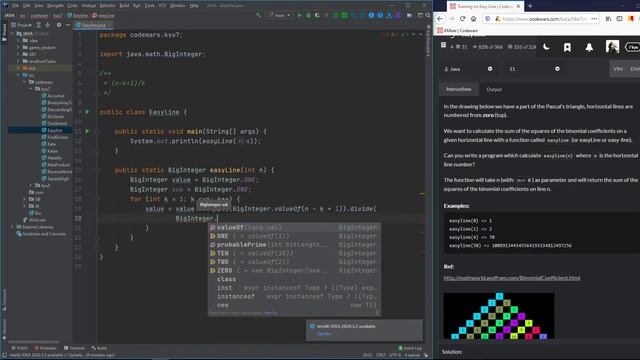
Task: Close the Codewars browser tab
Action: 518,6
